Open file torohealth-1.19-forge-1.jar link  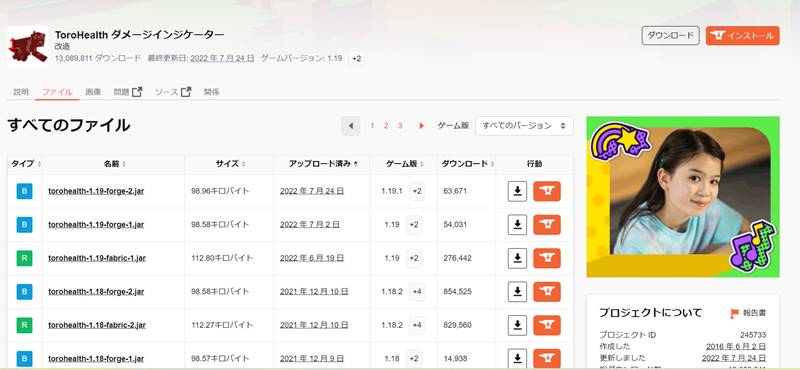[x=96, y=225]
